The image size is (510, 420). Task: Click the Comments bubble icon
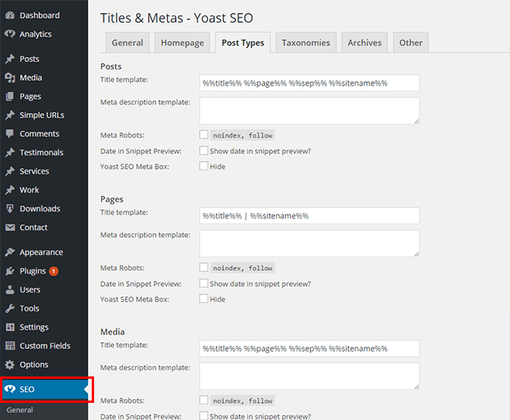[x=10, y=134]
